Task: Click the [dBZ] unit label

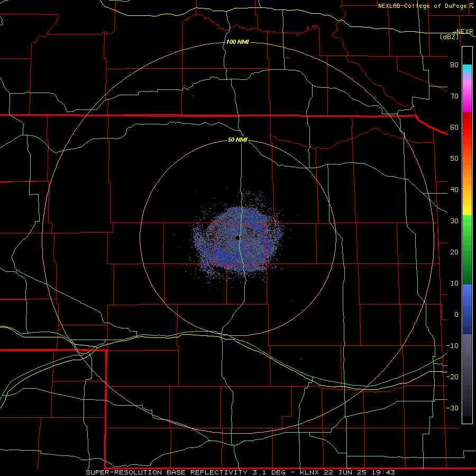Action: [449, 37]
